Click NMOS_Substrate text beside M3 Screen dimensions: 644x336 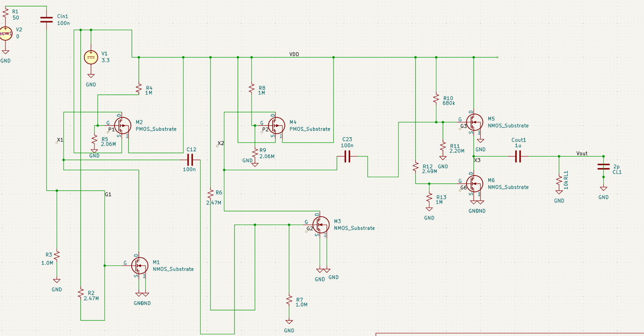(354, 228)
